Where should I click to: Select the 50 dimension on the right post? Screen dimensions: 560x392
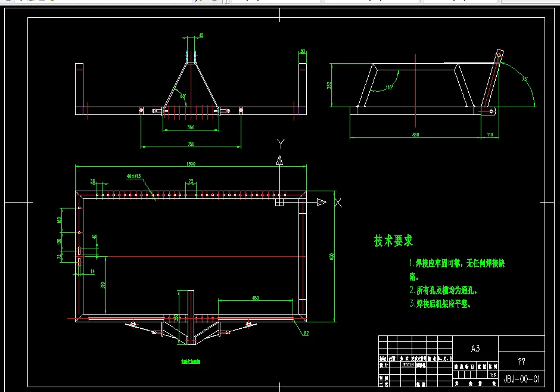pos(303,51)
